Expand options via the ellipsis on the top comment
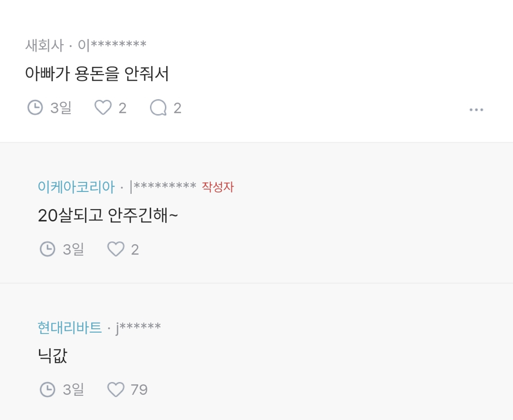Image resolution: width=513 pixels, height=420 pixels. [476, 109]
